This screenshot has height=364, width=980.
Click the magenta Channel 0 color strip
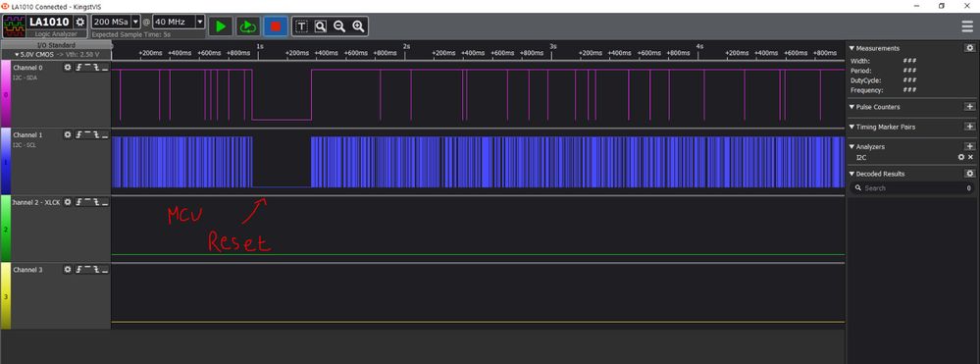tap(6, 93)
